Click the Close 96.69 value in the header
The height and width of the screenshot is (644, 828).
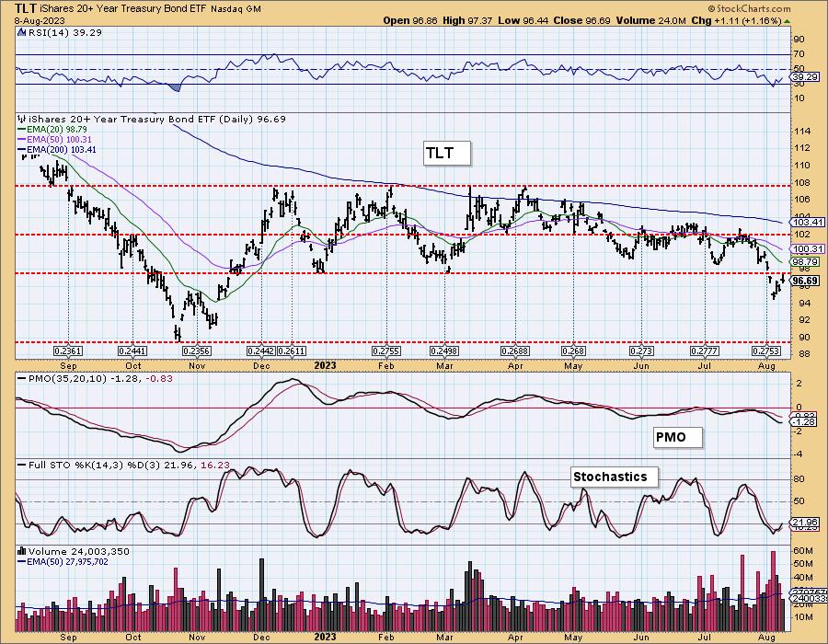[x=582, y=20]
